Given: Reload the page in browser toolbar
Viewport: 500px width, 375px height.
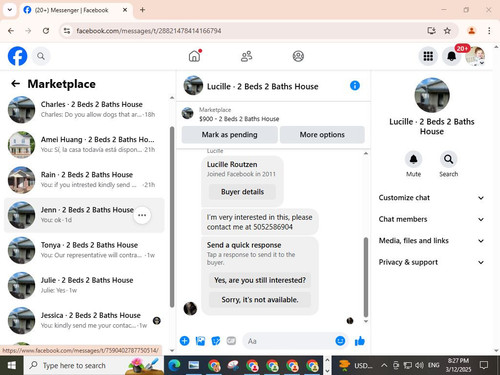Looking at the screenshot, I should coord(46,31).
